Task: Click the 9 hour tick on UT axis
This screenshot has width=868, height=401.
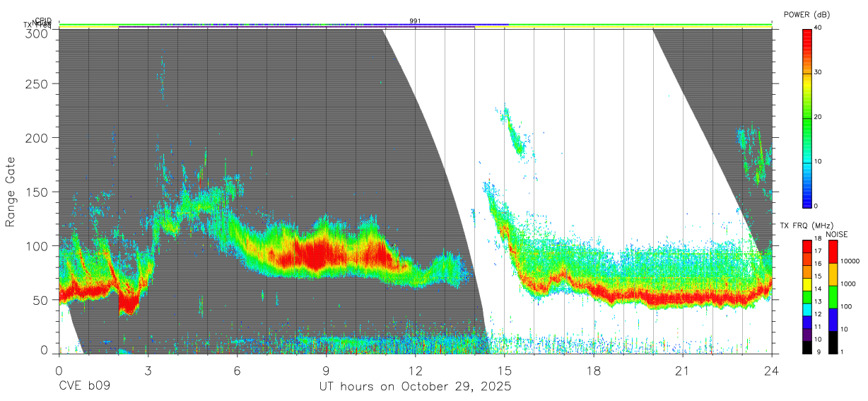Action: pyautogui.click(x=326, y=370)
